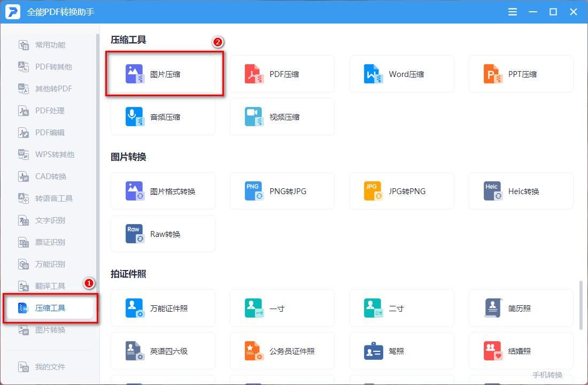
Task: Open the Word压缩 tool
Action: pos(401,74)
